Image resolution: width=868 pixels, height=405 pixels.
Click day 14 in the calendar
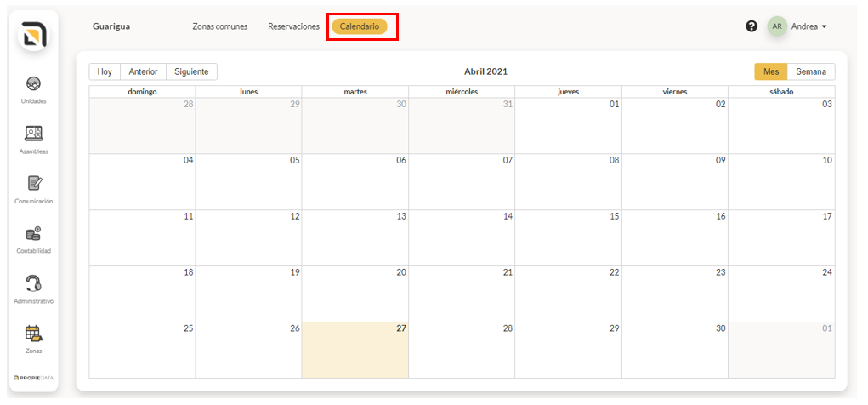pyautogui.click(x=462, y=237)
